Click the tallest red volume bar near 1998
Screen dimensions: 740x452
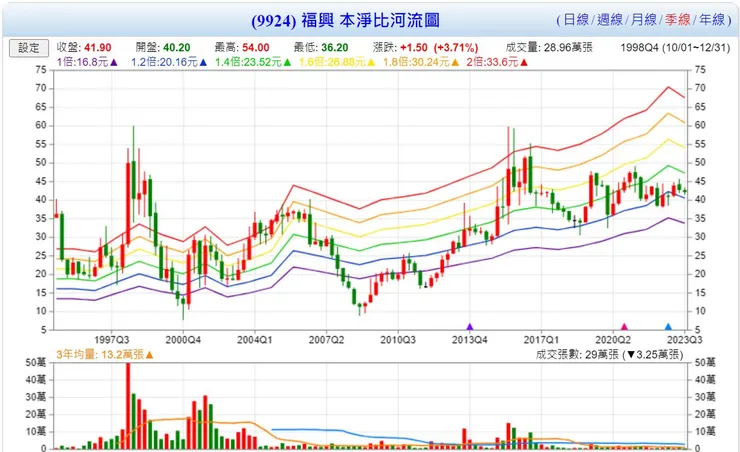pos(128,406)
